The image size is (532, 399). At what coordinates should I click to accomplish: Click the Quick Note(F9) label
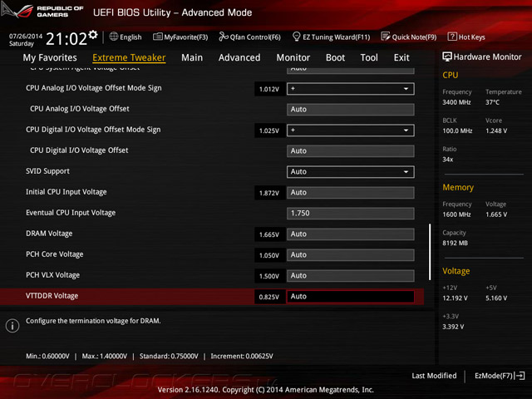coord(414,37)
